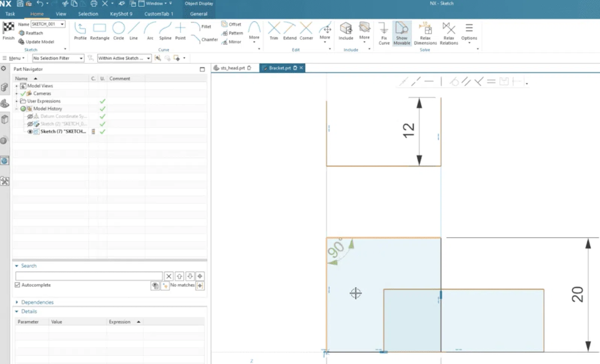Image resolution: width=600 pixels, height=364 pixels.
Task: Select the Extend tool
Action: click(x=290, y=31)
